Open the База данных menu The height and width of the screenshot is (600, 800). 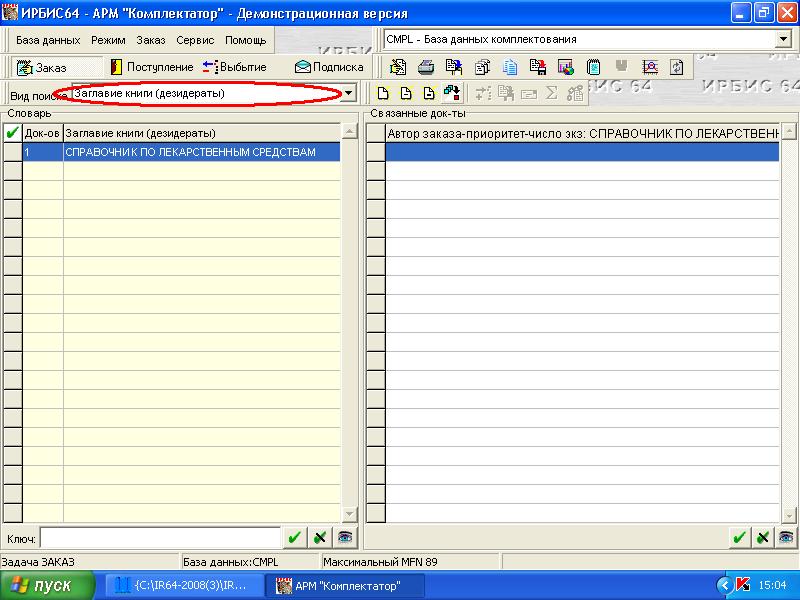[x=48, y=40]
